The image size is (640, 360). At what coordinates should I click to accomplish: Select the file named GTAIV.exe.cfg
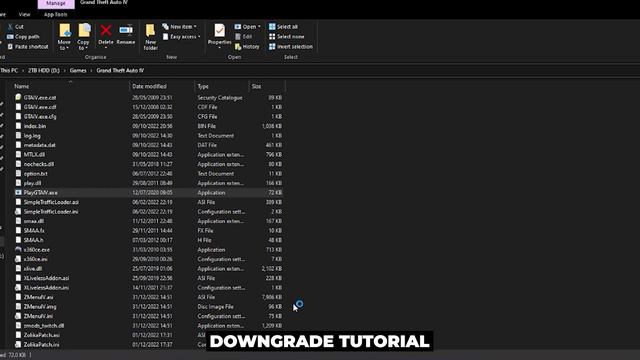coord(40,116)
